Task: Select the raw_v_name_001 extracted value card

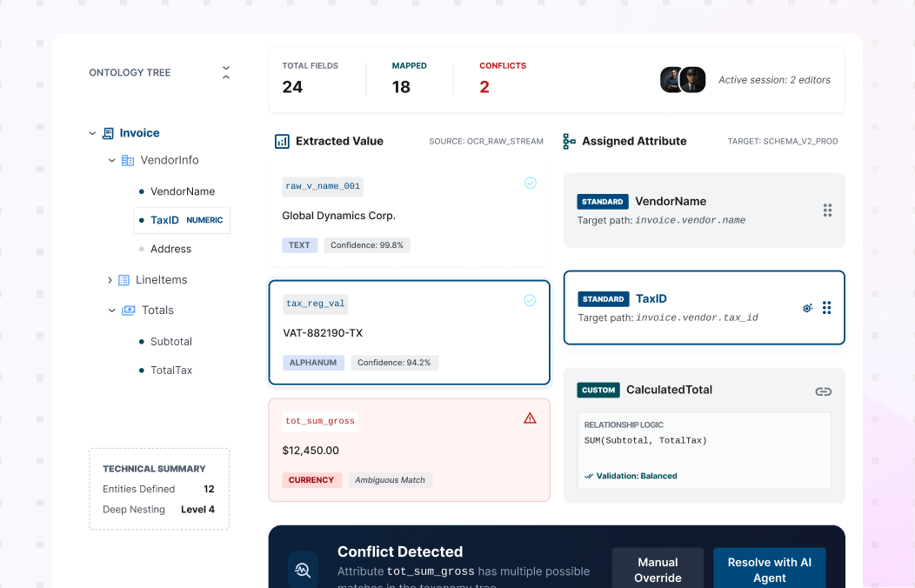Action: pyautogui.click(x=409, y=216)
